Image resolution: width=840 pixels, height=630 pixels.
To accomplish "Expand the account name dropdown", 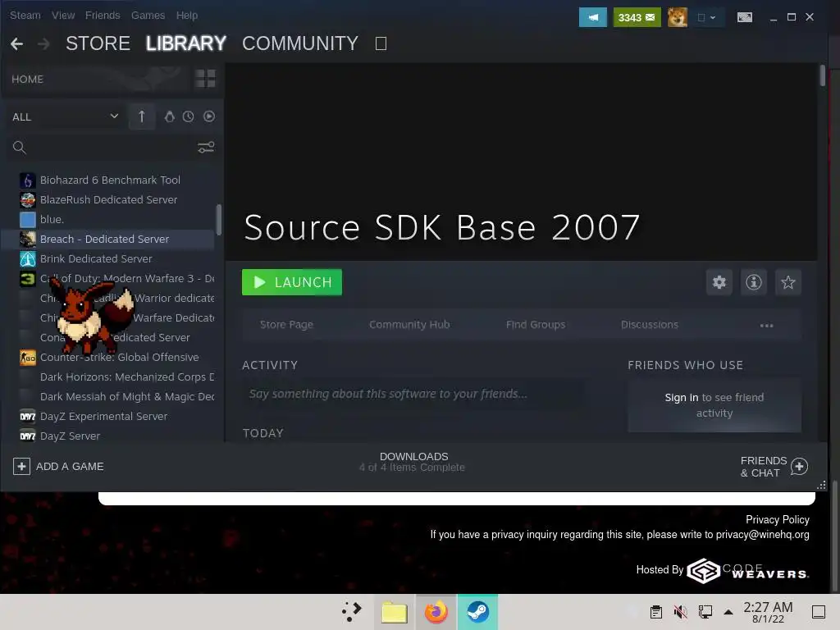I will click(706, 17).
